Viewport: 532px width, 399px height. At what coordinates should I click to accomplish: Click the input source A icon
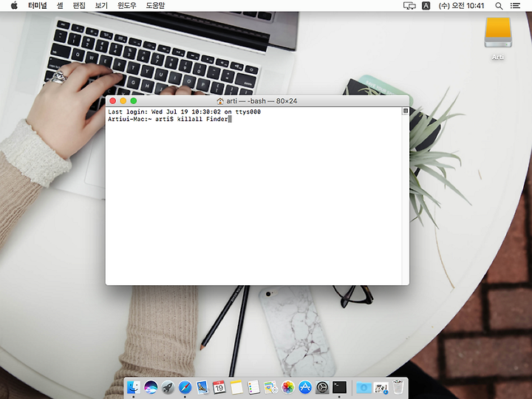tap(426, 6)
